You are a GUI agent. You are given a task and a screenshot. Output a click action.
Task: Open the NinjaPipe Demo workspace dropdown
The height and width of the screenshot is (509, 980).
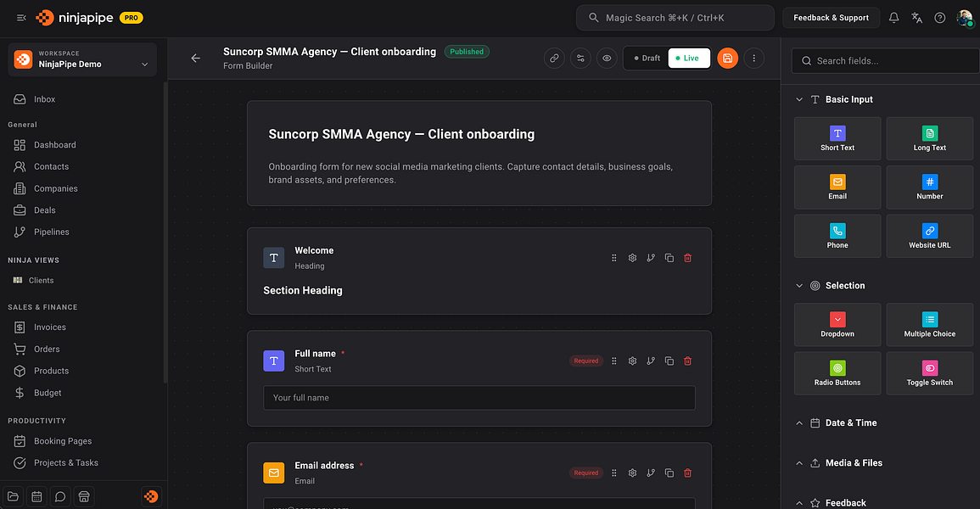pyautogui.click(x=82, y=59)
